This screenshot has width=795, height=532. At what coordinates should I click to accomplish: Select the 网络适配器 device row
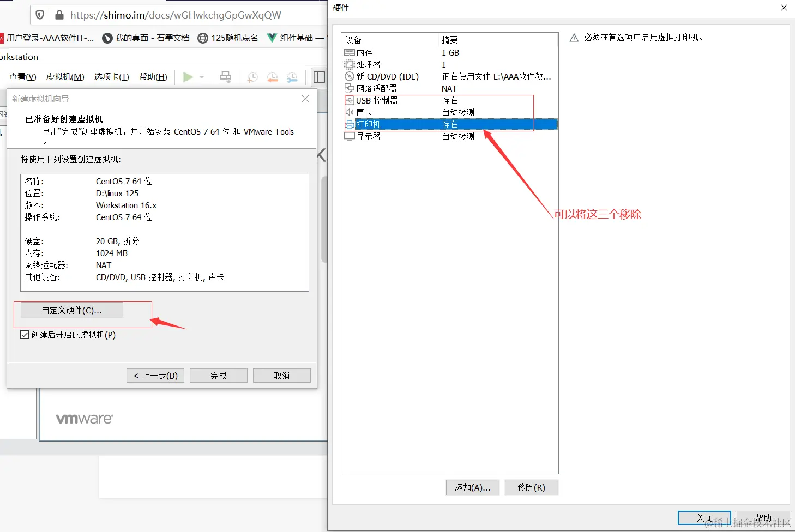point(450,88)
